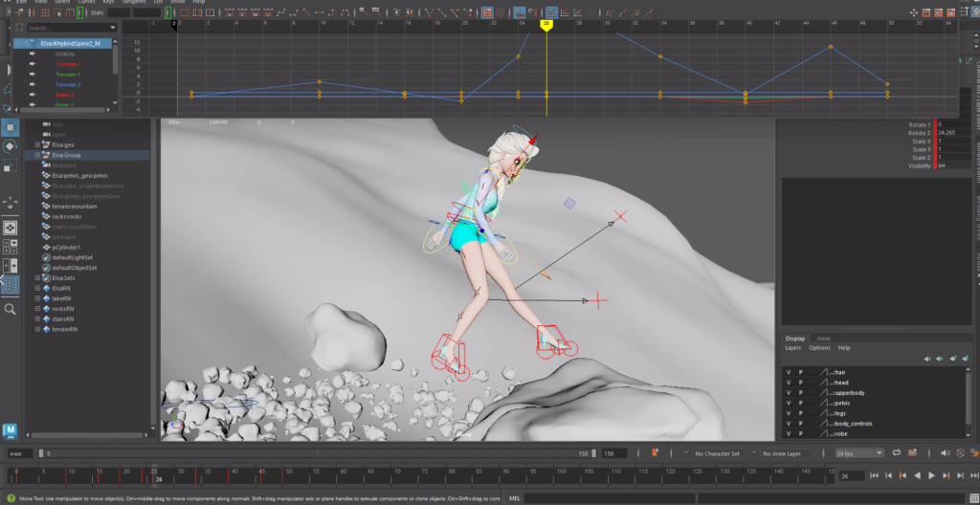980x505 pixels.
Task: Select the Rotate tool in toolbox
Action: tap(10, 146)
